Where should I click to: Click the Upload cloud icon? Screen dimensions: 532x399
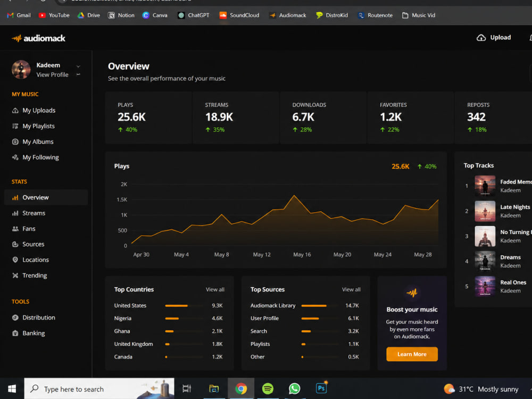[481, 38]
